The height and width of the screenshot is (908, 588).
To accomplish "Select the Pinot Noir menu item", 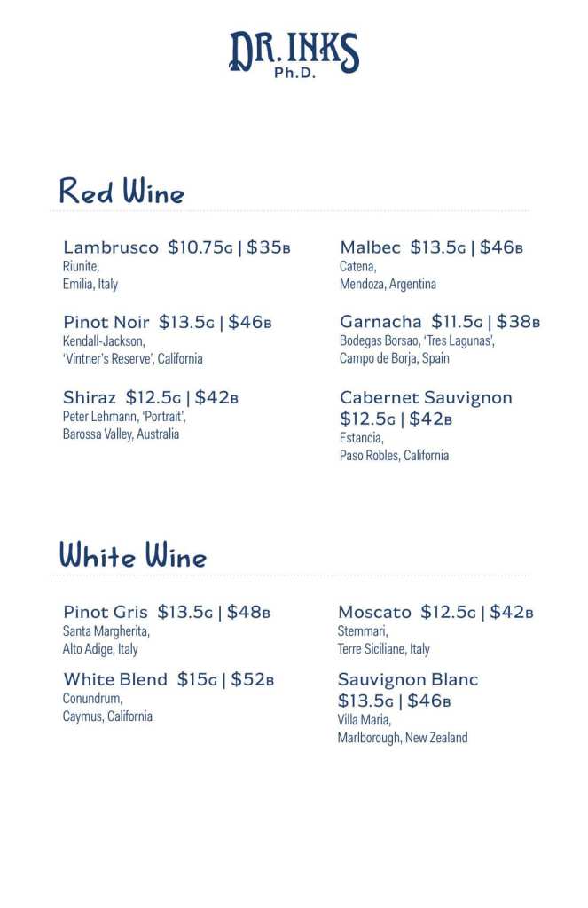I will pyautogui.click(x=168, y=340).
